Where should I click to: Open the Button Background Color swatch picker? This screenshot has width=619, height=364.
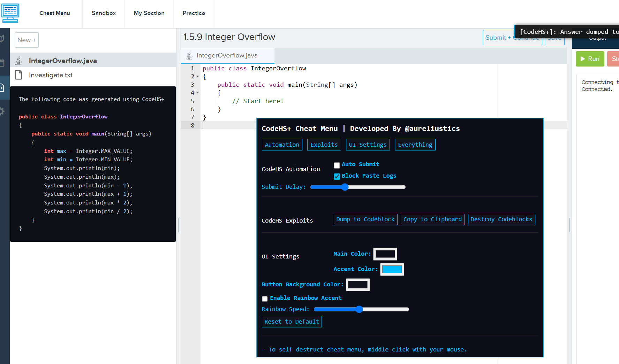[x=358, y=285]
